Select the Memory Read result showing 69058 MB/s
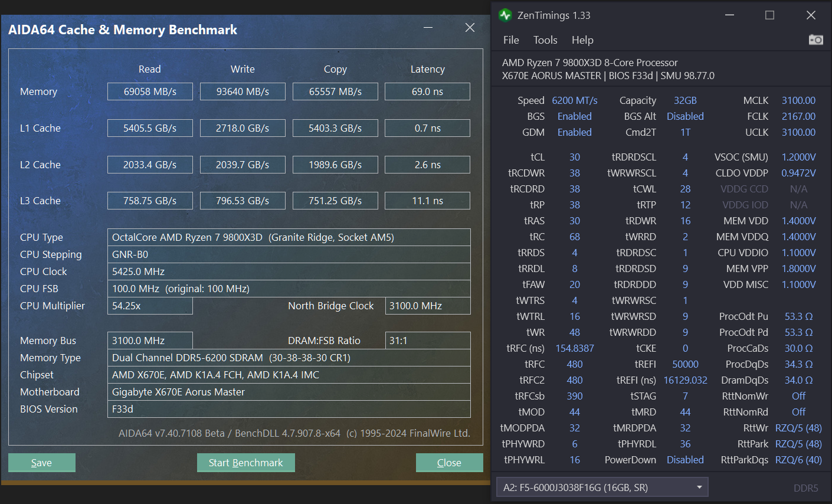 pos(150,91)
